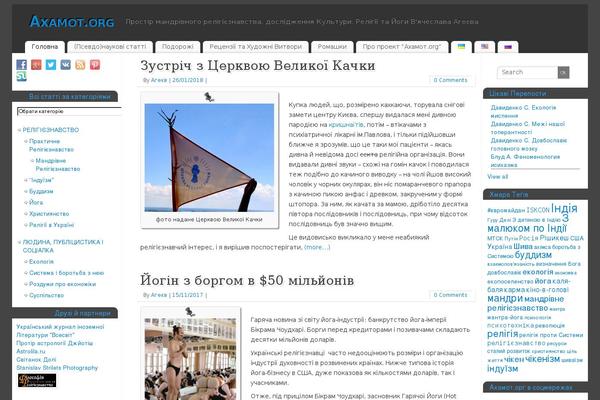Click the yoga class photo thumbnail

click(x=190, y=359)
